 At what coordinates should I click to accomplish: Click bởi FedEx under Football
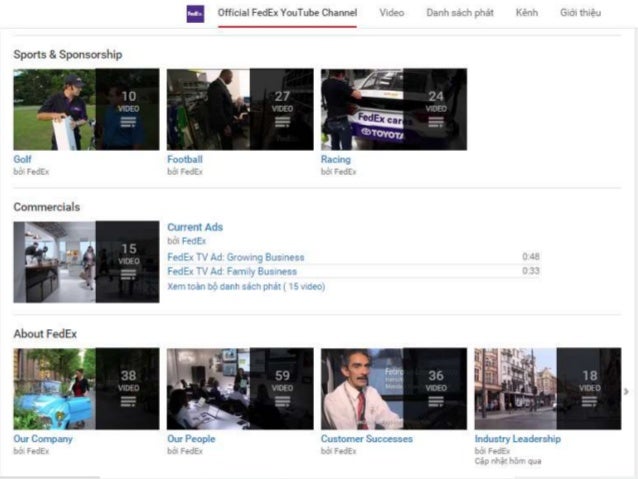pos(185,172)
